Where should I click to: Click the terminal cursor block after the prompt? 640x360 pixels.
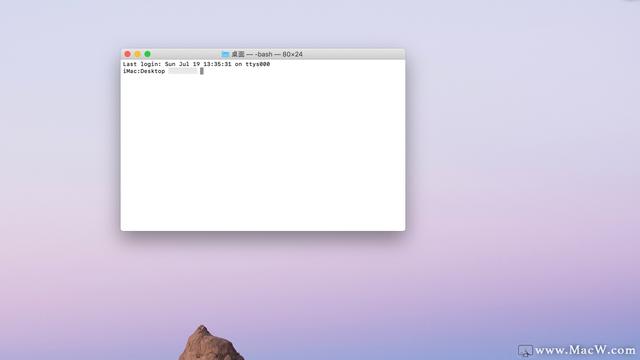[202, 71]
